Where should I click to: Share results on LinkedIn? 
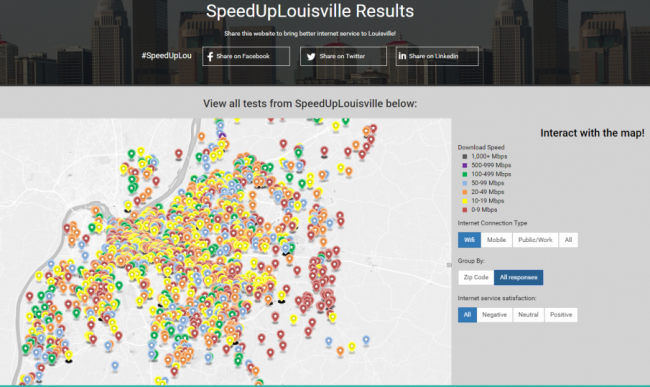pos(437,56)
